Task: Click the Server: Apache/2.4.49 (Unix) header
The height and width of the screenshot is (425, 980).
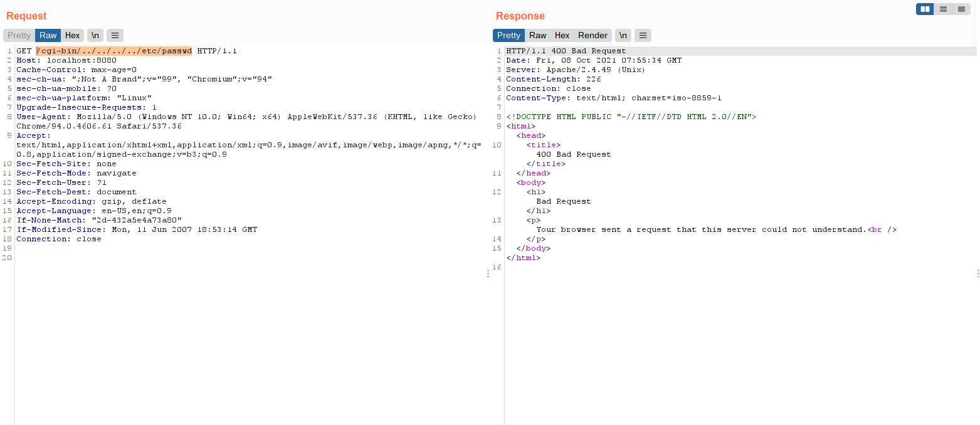Action: point(576,70)
